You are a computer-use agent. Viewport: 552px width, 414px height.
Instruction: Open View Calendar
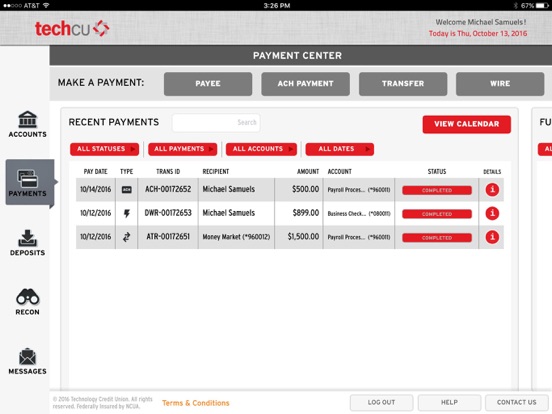pos(467,124)
